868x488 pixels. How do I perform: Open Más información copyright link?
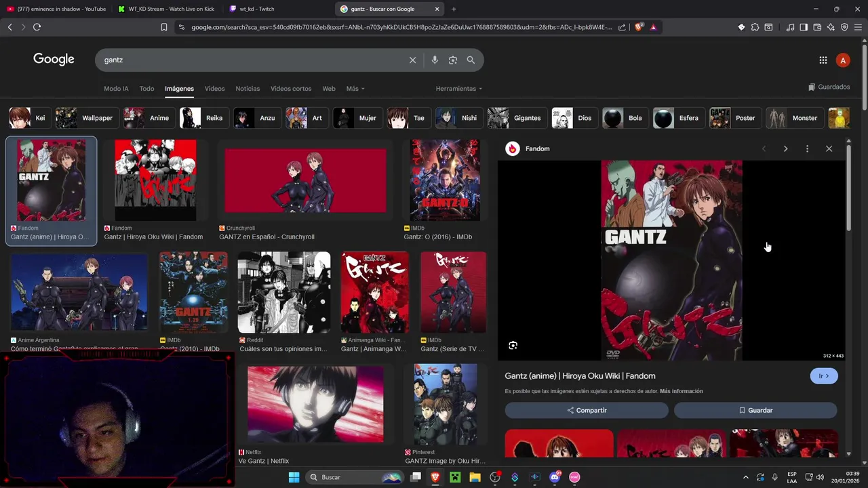pyautogui.click(x=681, y=391)
